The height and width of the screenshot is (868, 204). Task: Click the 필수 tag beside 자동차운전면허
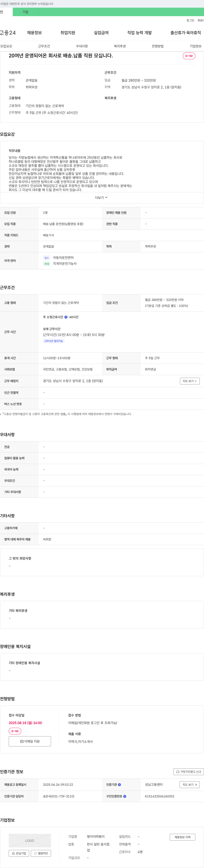[47, 258]
